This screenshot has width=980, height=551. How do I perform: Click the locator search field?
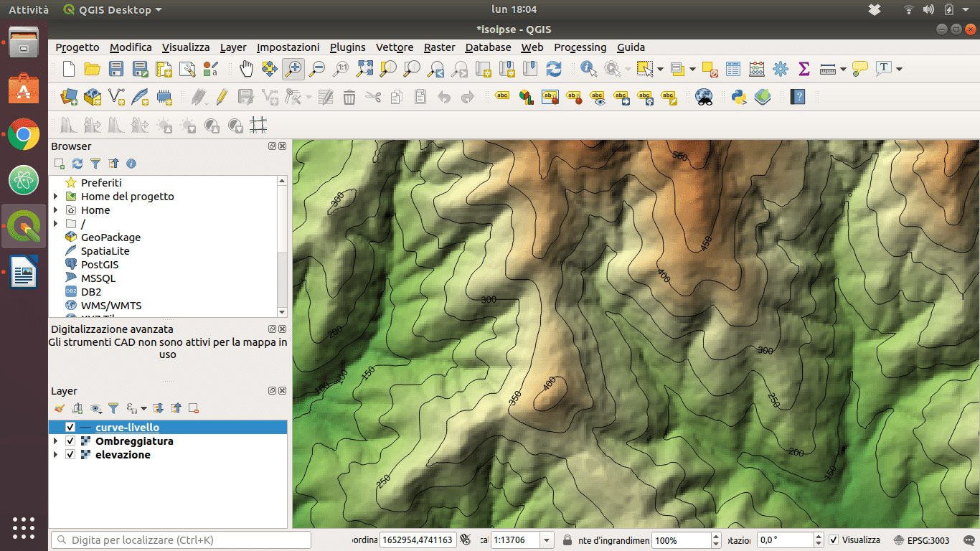pos(182,540)
